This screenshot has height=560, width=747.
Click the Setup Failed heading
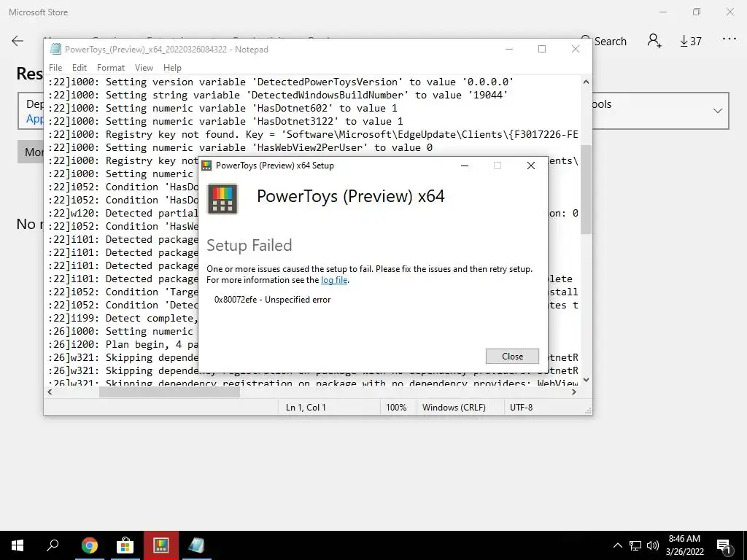point(249,245)
